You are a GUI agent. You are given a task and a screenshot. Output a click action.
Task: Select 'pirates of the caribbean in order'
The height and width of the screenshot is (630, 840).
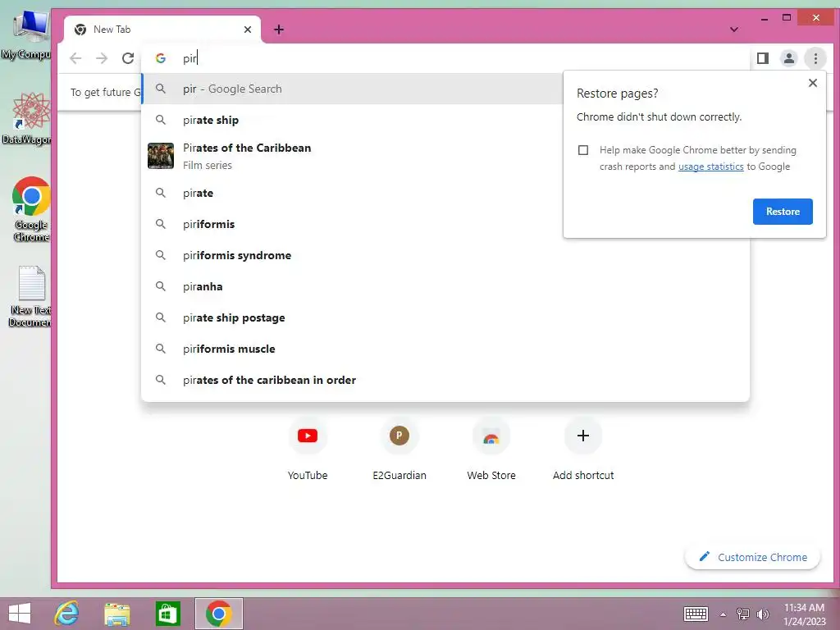(445, 380)
